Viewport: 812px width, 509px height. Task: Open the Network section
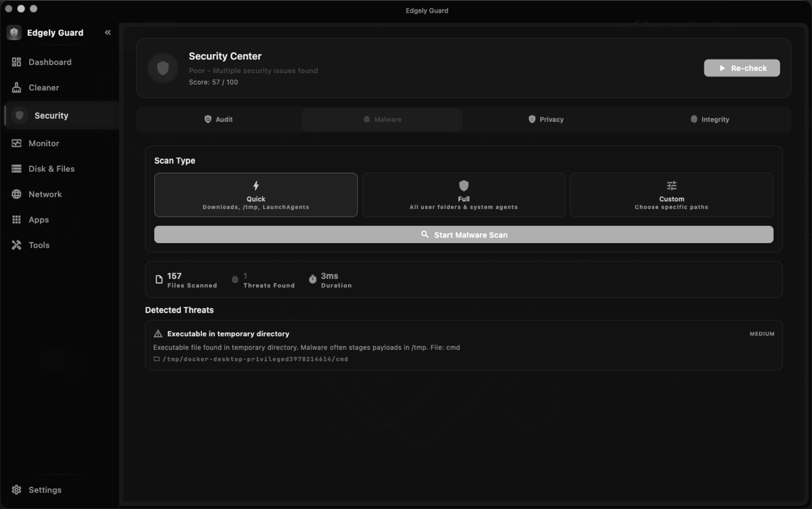(60, 194)
